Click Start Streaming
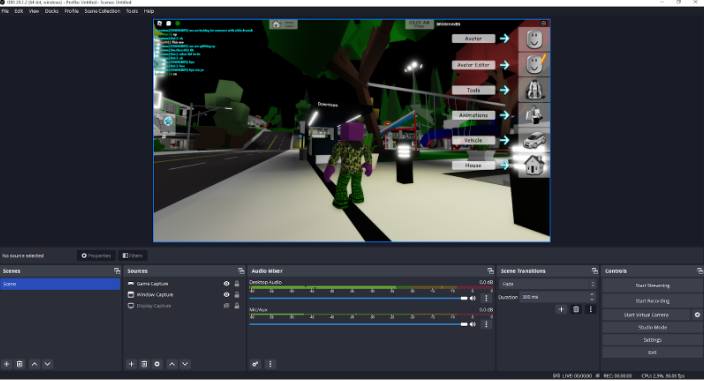704x381 pixels. click(x=652, y=285)
